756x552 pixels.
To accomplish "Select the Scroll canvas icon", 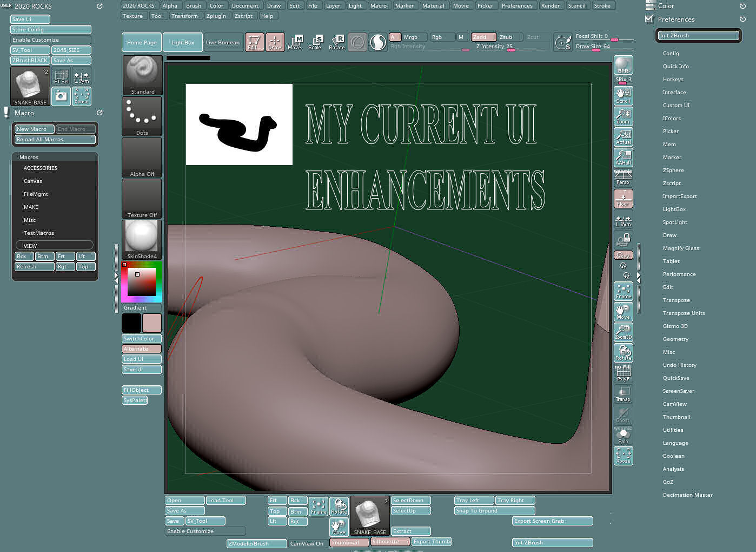I will 623,95.
